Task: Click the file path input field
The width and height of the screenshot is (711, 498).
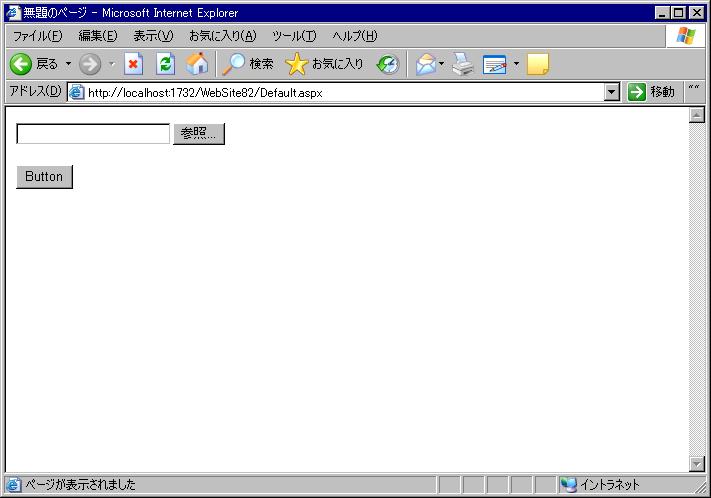Action: click(93, 134)
